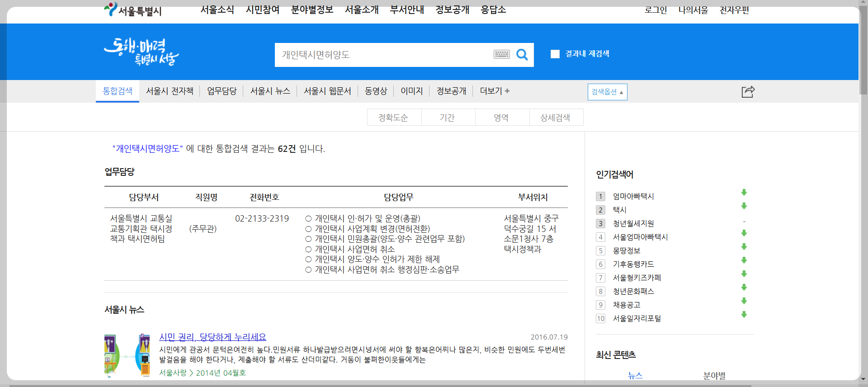Click the text 개인택시 사업면허 취소
This screenshot has width=868, height=387.
pyautogui.click(x=355, y=249)
